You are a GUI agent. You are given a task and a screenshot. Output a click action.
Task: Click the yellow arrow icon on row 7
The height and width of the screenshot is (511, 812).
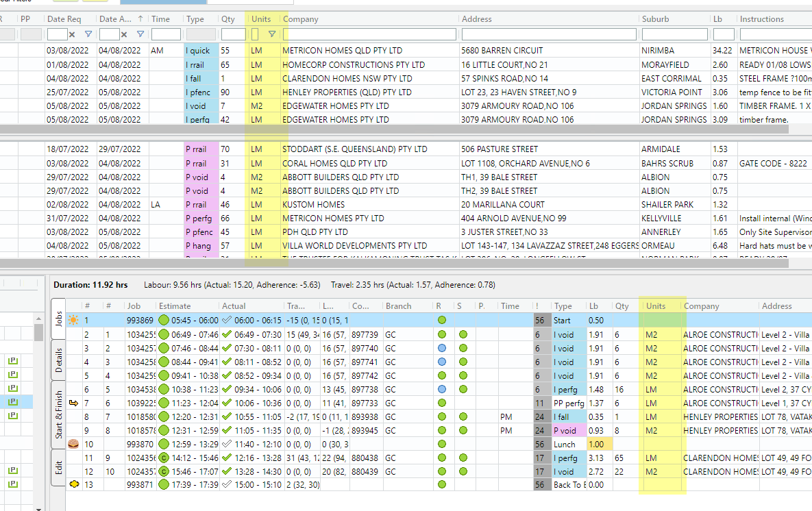point(73,403)
